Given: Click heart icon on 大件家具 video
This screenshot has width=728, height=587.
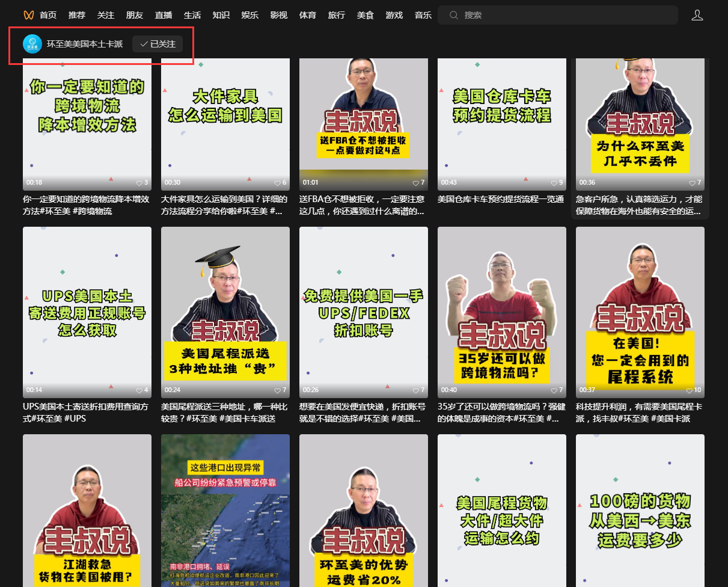Looking at the screenshot, I should point(278,183).
